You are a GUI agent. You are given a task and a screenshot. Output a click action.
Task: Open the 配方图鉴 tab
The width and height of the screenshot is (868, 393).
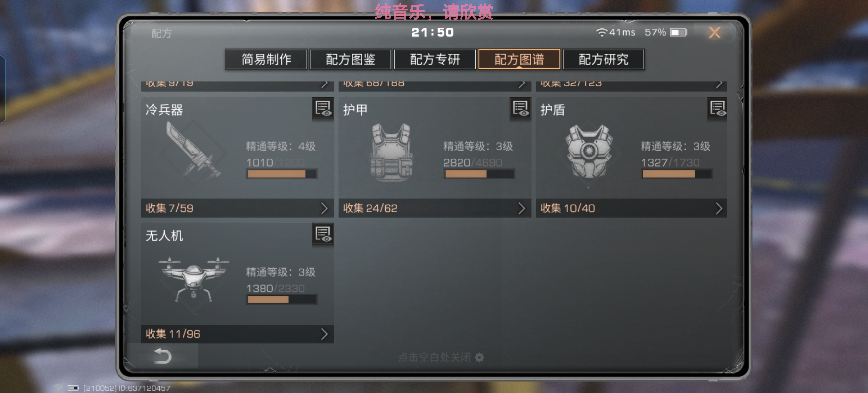351,60
